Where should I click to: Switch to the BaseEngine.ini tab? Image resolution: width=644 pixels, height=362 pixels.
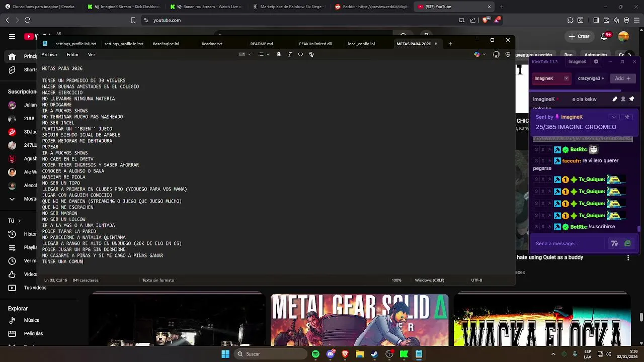[166, 44]
